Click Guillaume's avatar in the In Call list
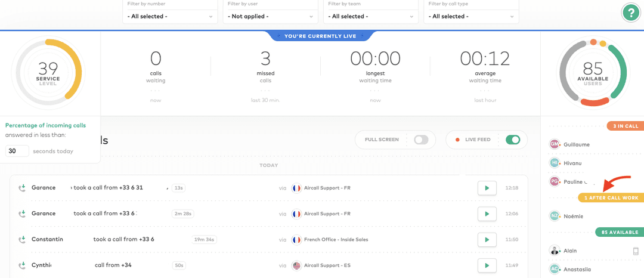 (555, 144)
